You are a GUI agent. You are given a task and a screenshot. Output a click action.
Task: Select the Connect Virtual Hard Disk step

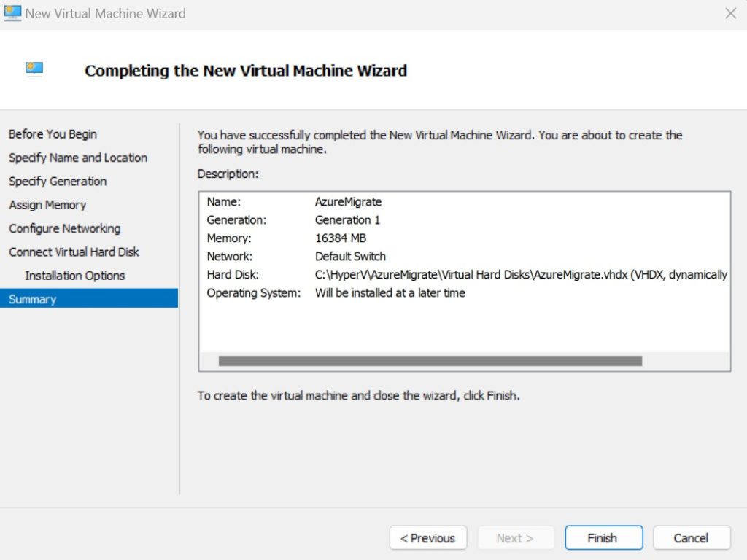pyautogui.click(x=74, y=252)
